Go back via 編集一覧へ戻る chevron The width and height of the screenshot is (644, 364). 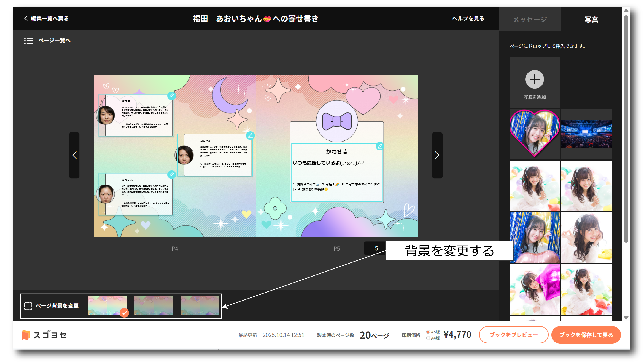tap(26, 18)
